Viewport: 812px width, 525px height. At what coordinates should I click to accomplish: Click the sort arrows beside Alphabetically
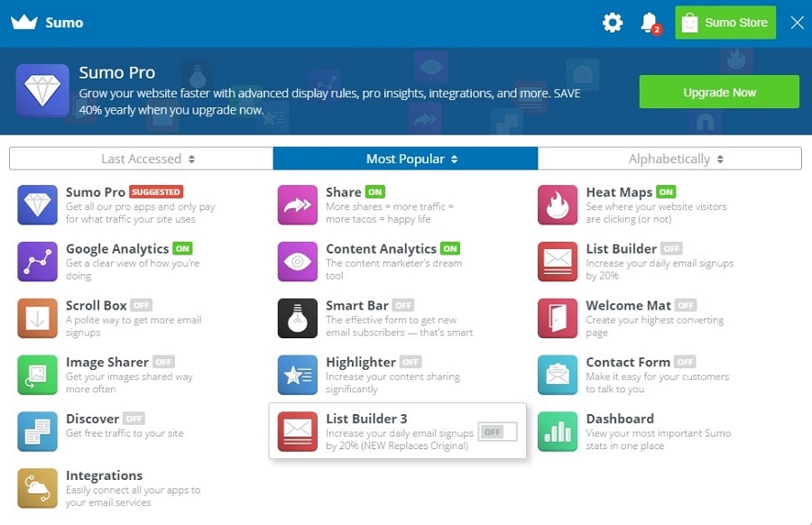click(720, 159)
